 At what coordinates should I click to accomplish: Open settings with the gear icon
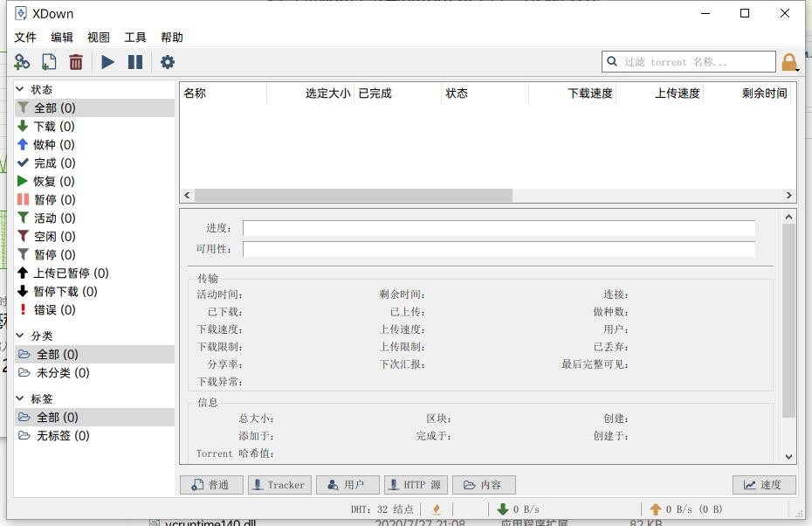coord(168,62)
